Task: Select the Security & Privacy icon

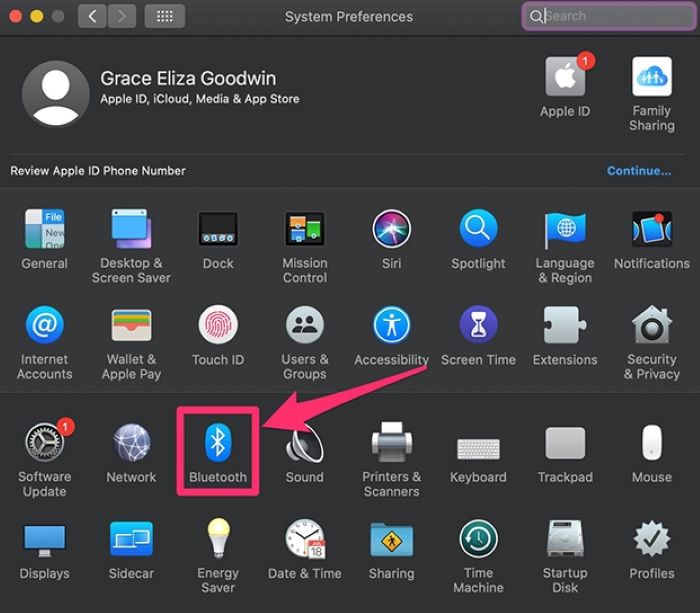Action: (x=651, y=326)
